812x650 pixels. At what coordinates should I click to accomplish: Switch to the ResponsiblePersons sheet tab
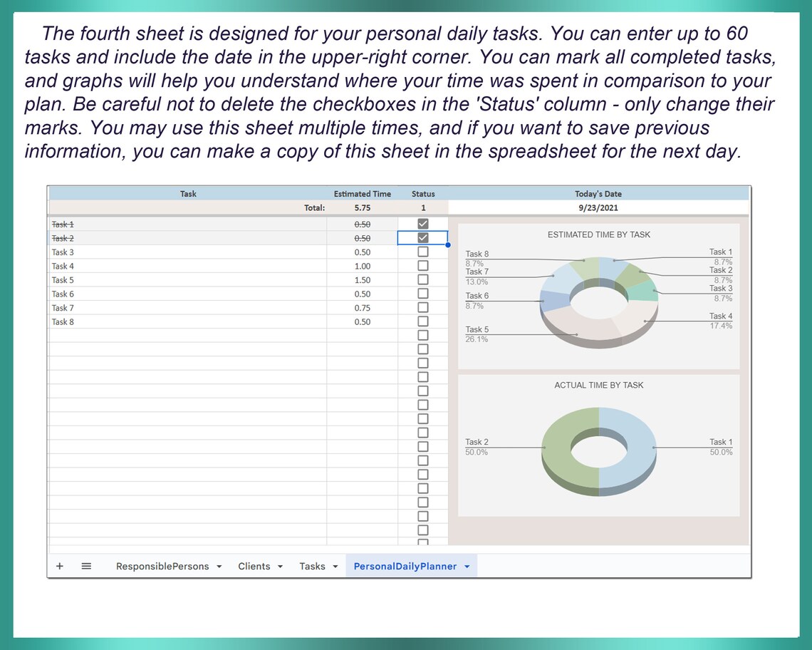pos(164,565)
